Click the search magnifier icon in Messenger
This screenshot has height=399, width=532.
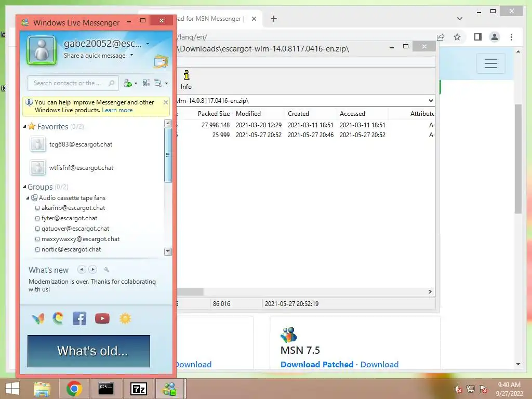click(111, 83)
